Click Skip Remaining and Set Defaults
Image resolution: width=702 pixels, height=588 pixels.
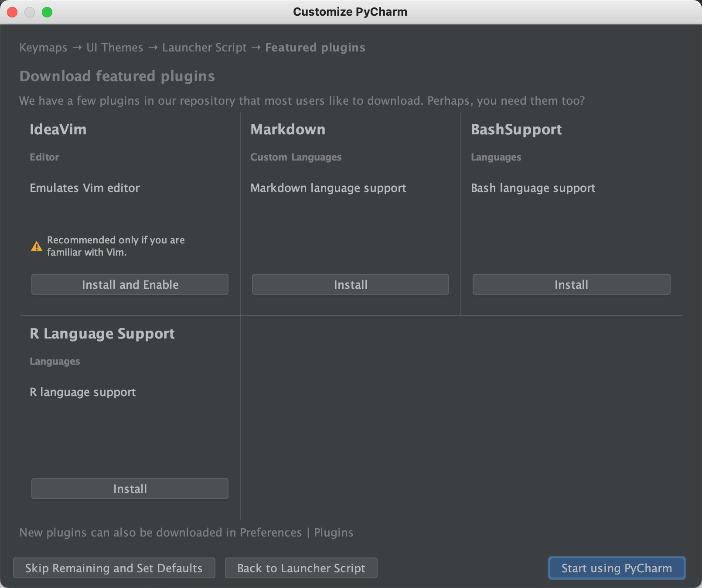pyautogui.click(x=114, y=568)
